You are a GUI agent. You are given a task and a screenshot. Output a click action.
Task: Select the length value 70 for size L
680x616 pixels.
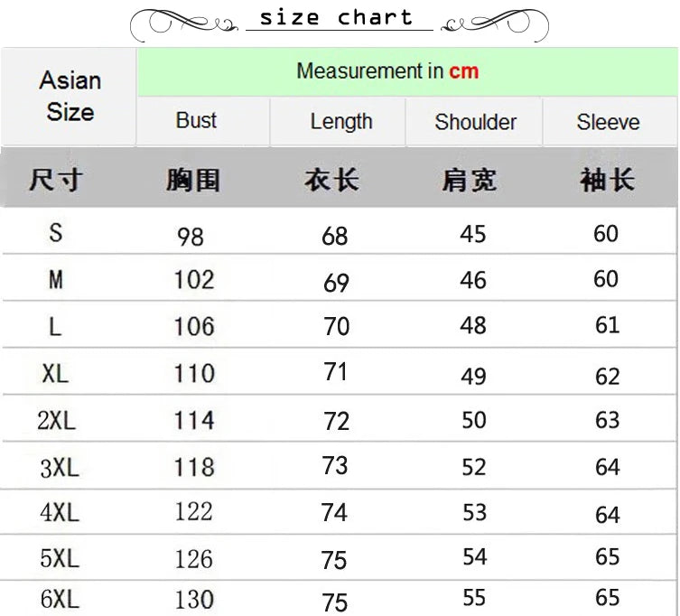tap(336, 326)
